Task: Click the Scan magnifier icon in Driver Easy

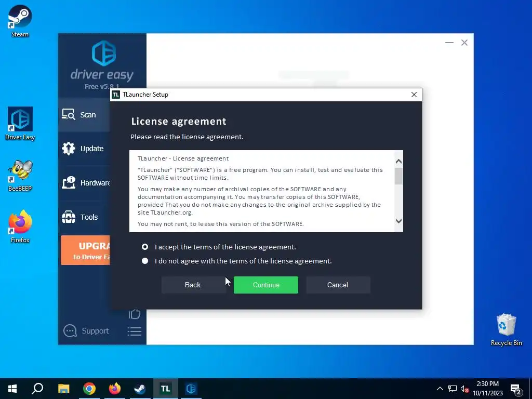Action: (x=68, y=114)
